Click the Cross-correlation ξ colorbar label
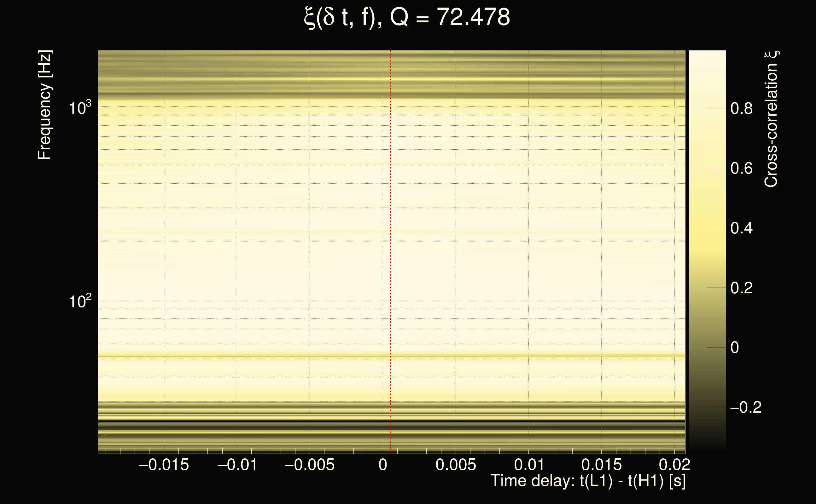The image size is (816, 504). [x=771, y=119]
